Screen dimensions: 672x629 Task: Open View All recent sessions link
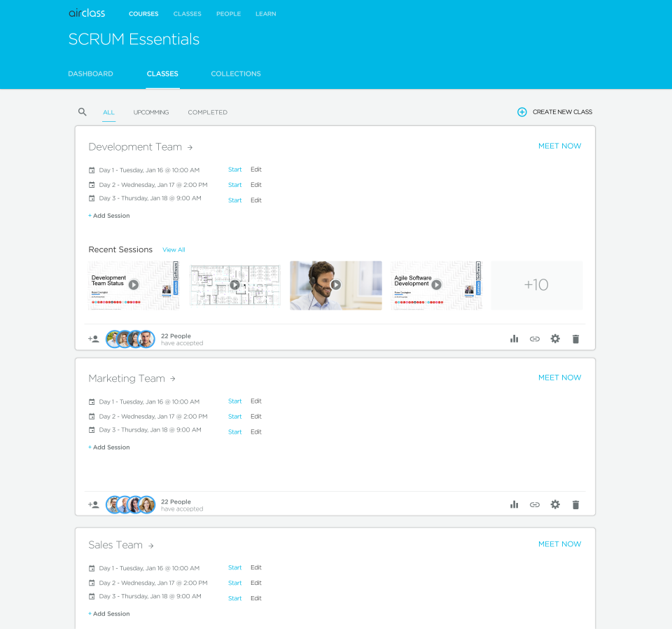click(174, 250)
